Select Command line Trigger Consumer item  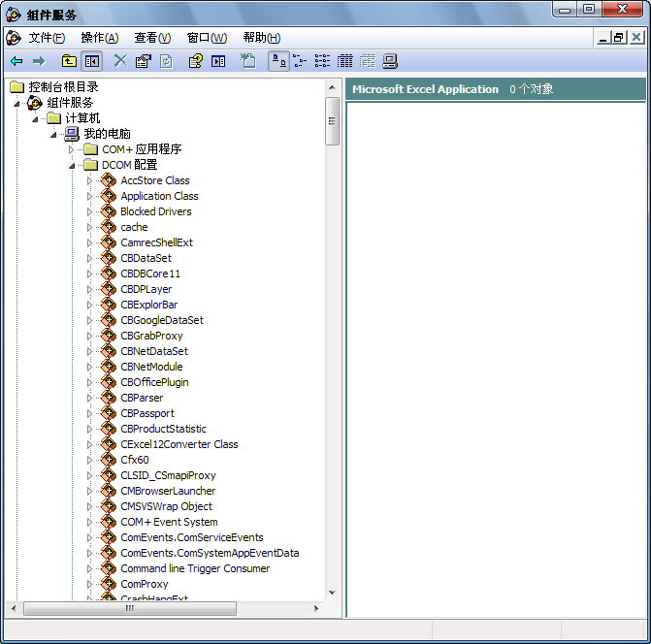tap(195, 568)
